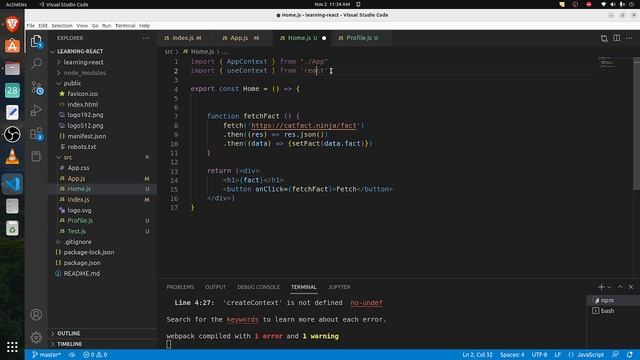Click the editor vertical scrollbar
The image size is (640, 360).
click(x=636, y=123)
